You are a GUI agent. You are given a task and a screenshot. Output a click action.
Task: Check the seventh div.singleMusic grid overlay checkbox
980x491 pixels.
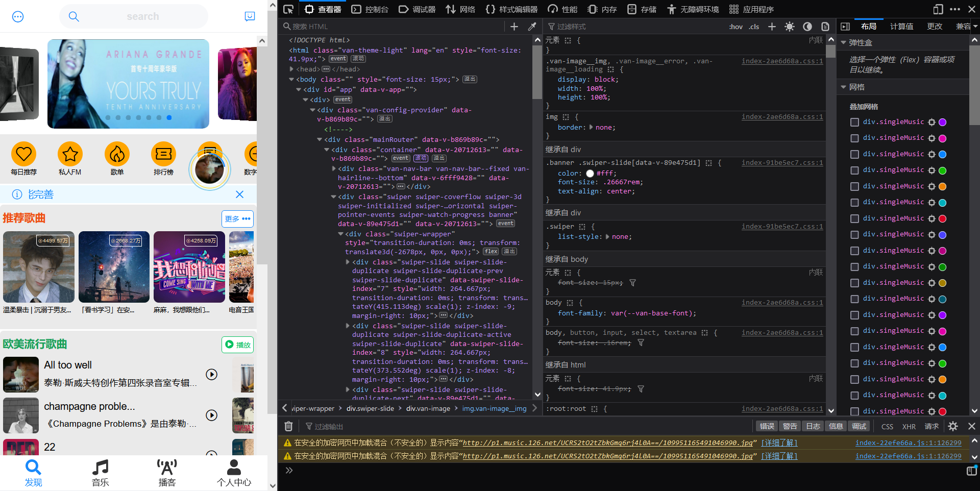pos(854,218)
